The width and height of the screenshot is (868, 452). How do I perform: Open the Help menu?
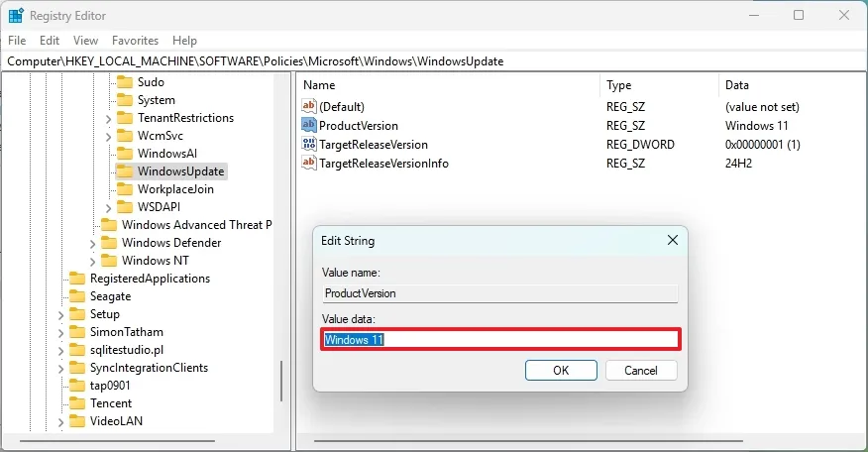[x=184, y=41]
